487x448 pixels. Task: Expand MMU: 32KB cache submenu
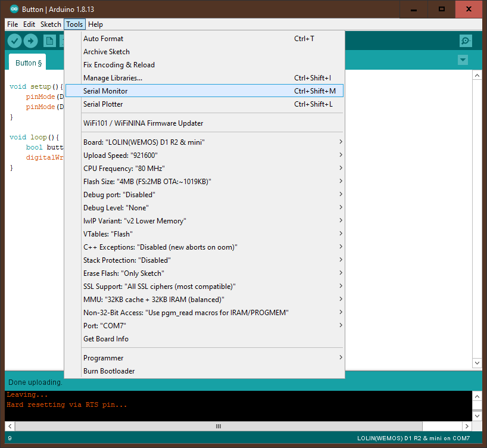pyautogui.click(x=204, y=300)
